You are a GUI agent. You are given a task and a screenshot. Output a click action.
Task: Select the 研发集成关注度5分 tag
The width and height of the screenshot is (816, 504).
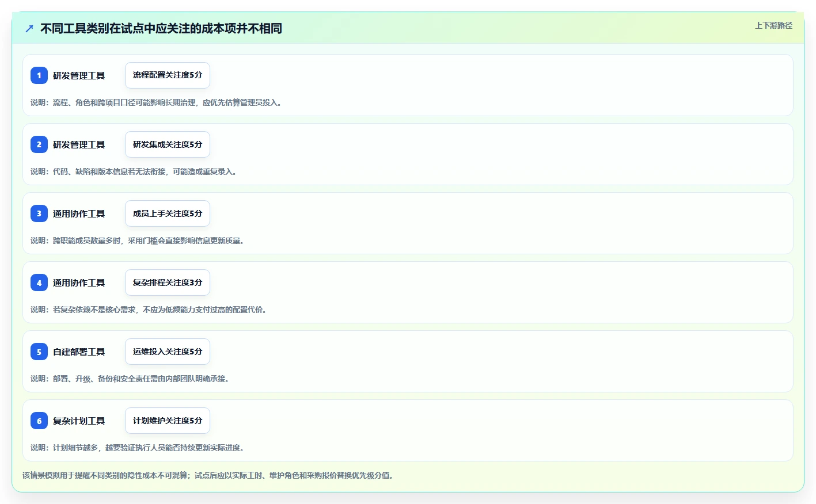(x=168, y=144)
